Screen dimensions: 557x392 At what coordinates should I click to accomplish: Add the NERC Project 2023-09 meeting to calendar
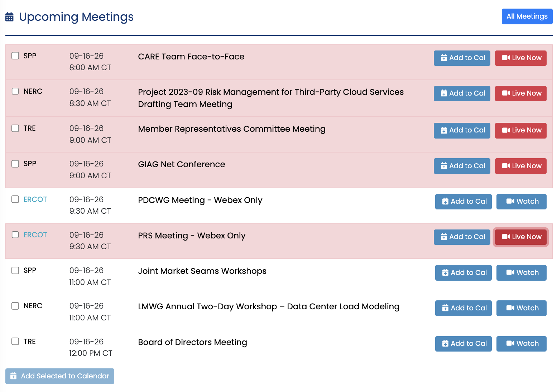(462, 93)
